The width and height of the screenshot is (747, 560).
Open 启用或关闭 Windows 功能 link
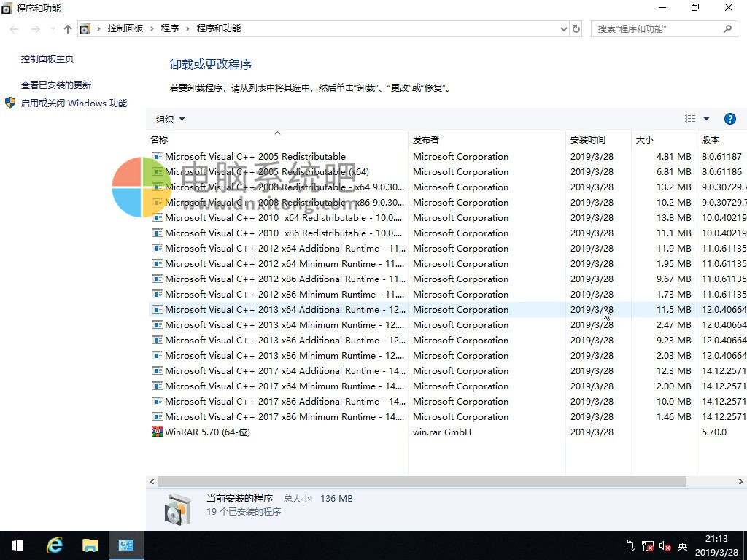tap(74, 103)
